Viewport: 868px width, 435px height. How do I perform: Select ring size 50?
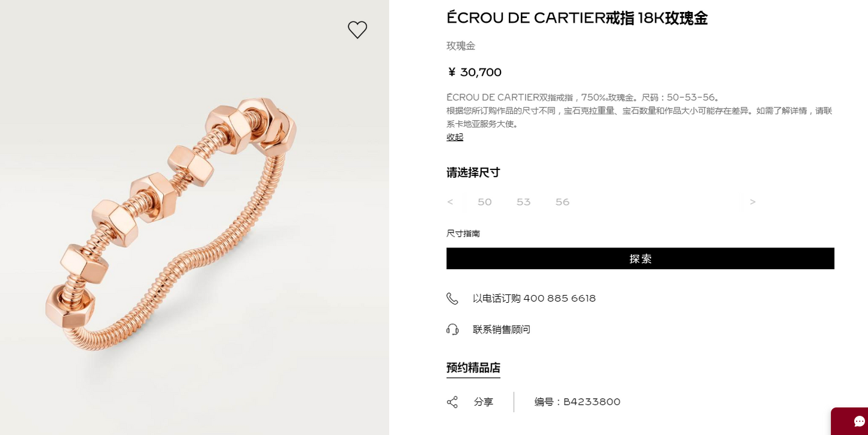pyautogui.click(x=485, y=202)
